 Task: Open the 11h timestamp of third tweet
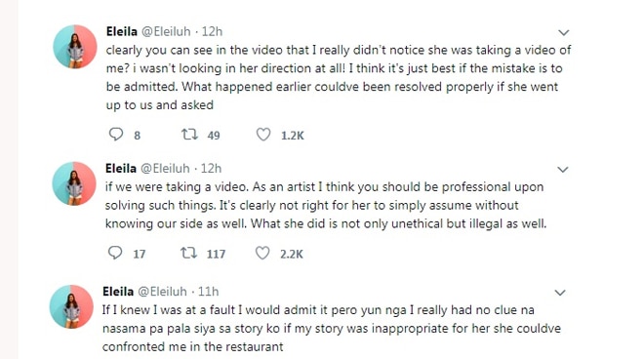tap(208, 292)
